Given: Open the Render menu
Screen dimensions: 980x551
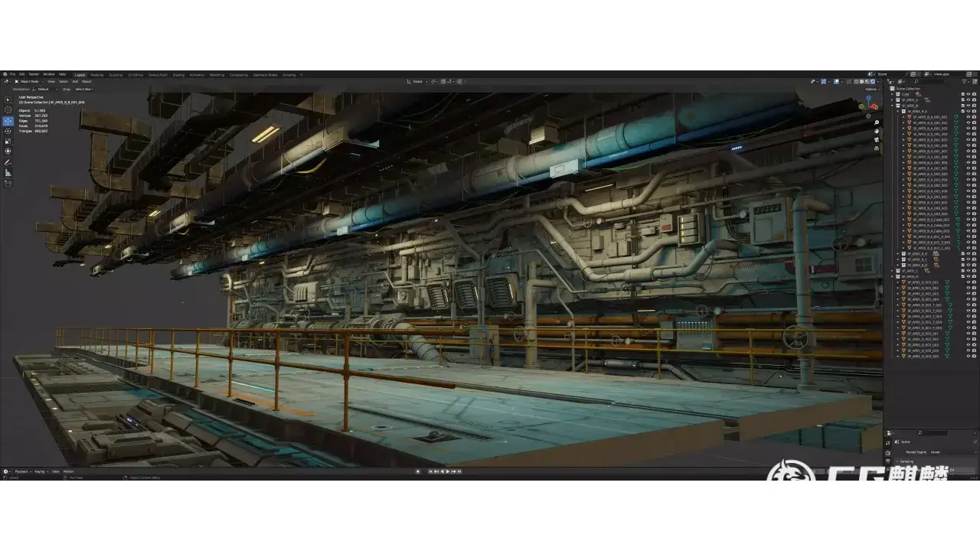Looking at the screenshot, I should click(34, 74).
